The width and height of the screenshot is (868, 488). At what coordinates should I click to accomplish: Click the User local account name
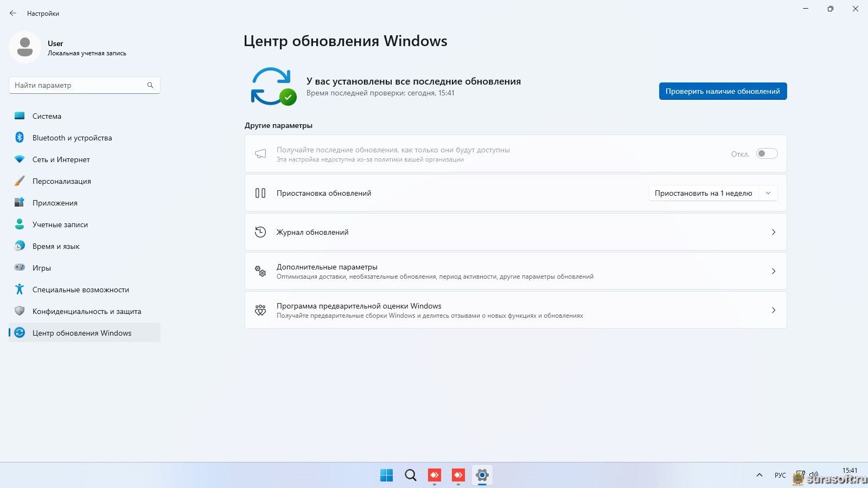(x=55, y=43)
